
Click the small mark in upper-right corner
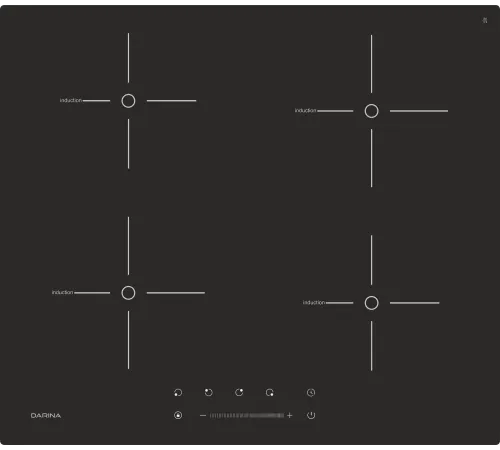coord(485,20)
